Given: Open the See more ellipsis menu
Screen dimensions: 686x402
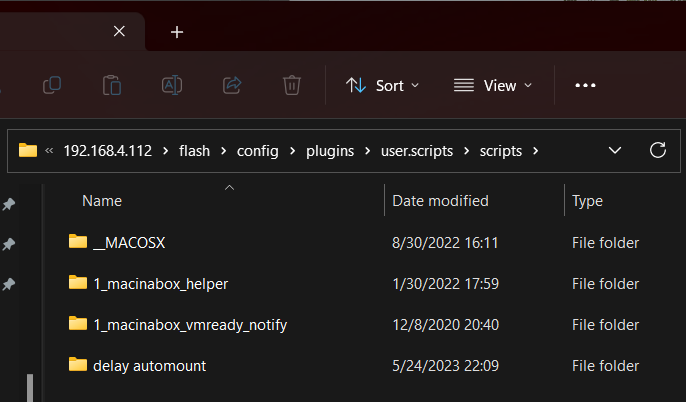Looking at the screenshot, I should pos(585,85).
